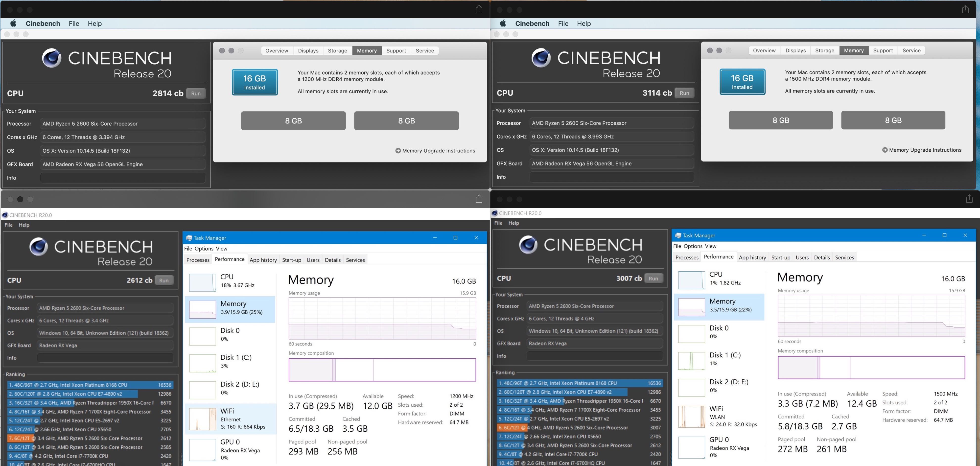Click Info field in the 2814 cb Cinebench

tap(122, 178)
